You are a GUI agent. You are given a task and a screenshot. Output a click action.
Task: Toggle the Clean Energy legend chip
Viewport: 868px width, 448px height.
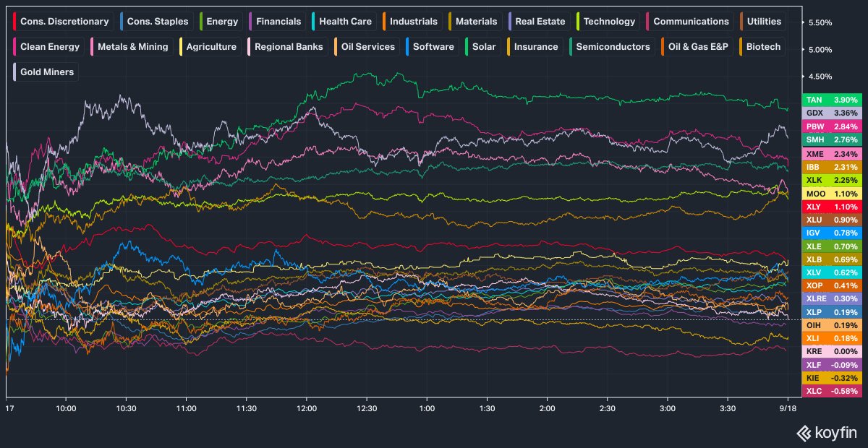point(49,46)
